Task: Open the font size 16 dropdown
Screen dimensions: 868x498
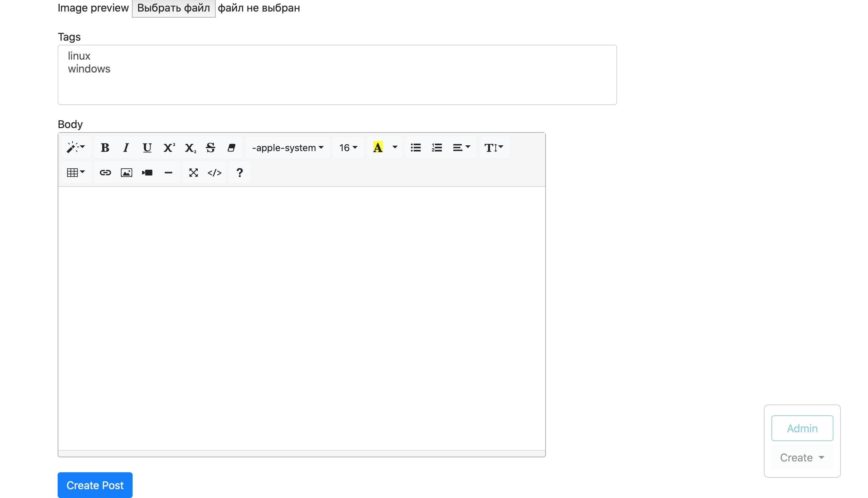Action: point(348,147)
